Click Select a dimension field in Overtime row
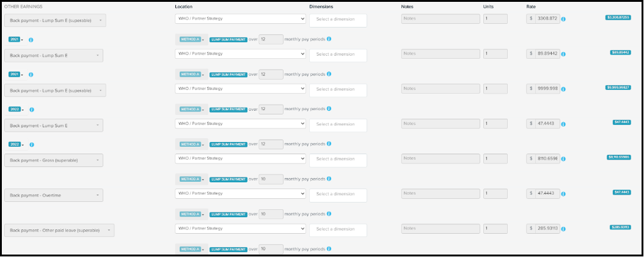The height and width of the screenshot is (257, 644). tap(338, 195)
